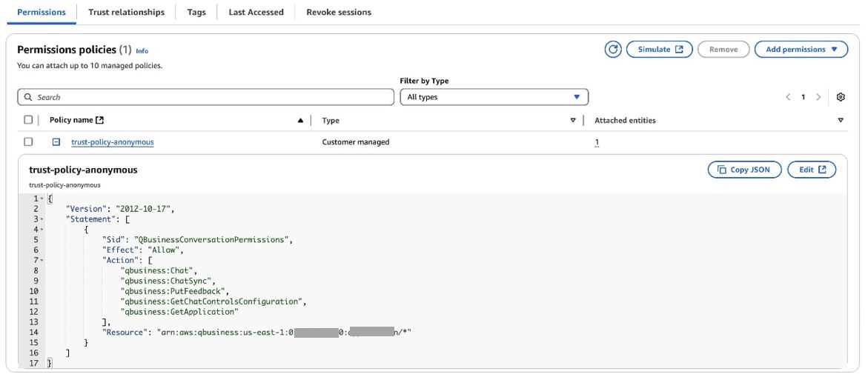Click the policy Search input field

click(206, 97)
